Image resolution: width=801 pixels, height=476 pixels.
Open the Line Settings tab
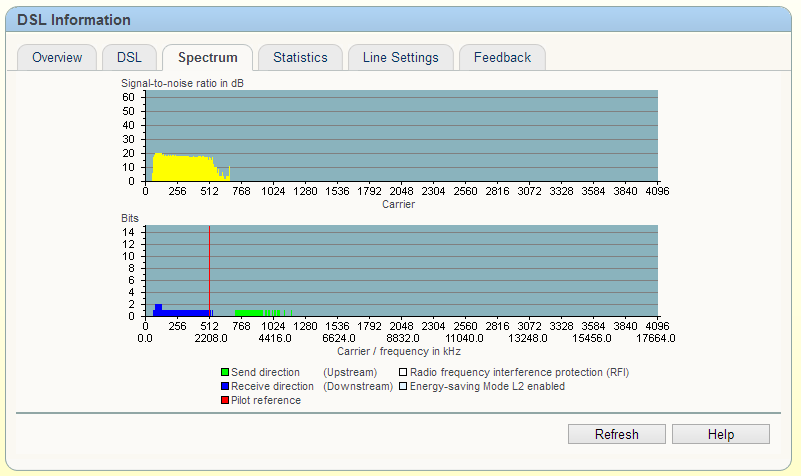[400, 58]
